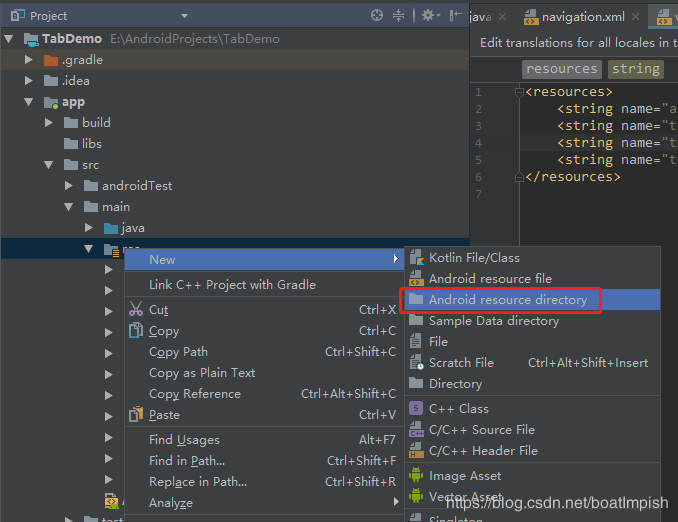Image resolution: width=678 pixels, height=522 pixels.
Task: Select the java source folder icon
Action: click(x=111, y=228)
